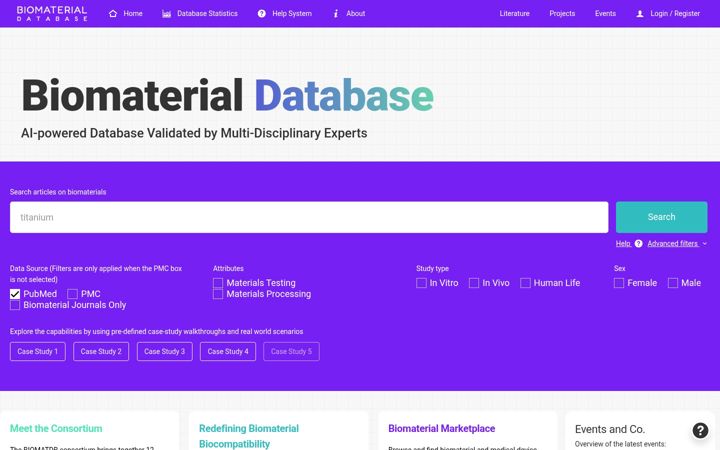Tick the Materials Processing checkbox
The width and height of the screenshot is (720, 450).
click(218, 294)
